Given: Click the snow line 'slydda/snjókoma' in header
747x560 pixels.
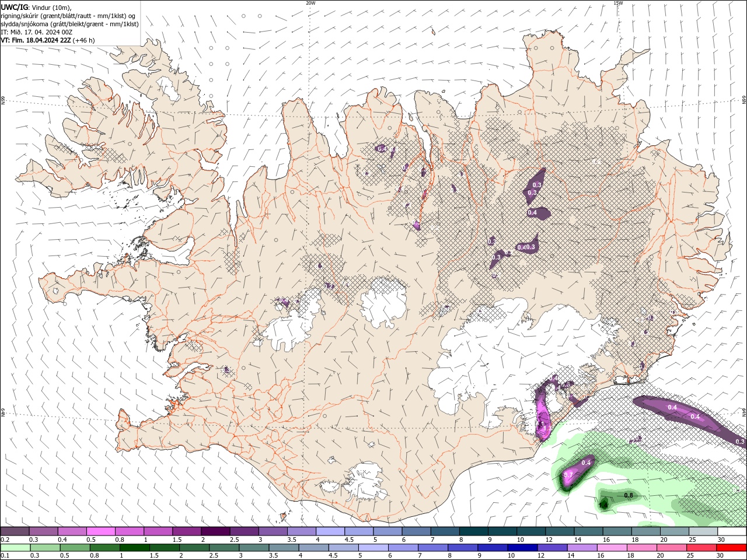Looking at the screenshot, I should point(24,24).
